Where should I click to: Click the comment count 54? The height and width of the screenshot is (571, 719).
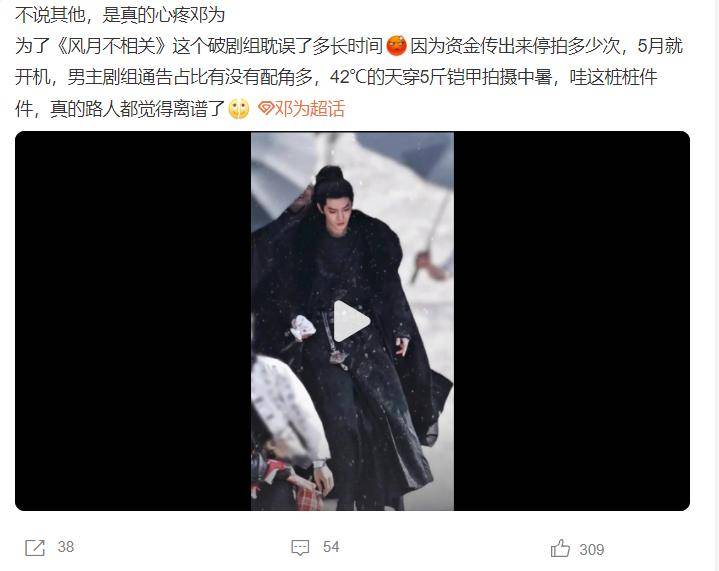[x=331, y=547]
